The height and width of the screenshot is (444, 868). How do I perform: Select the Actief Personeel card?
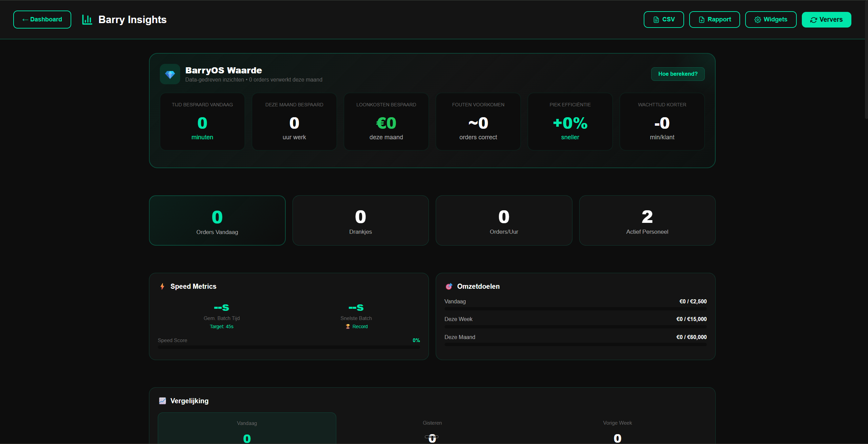click(647, 220)
